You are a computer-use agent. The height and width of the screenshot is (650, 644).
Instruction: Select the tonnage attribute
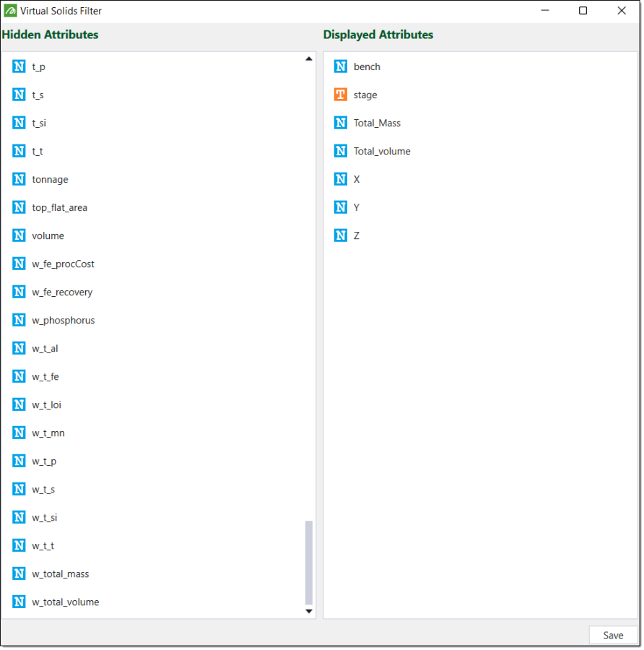[50, 180]
